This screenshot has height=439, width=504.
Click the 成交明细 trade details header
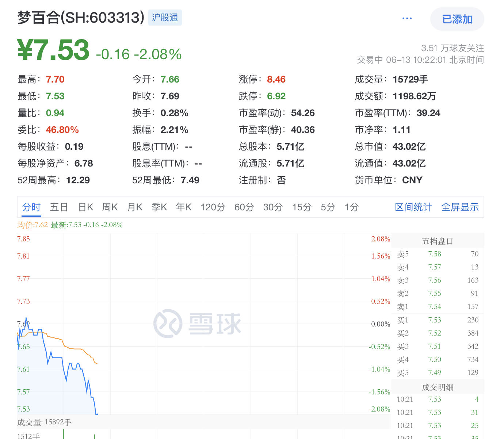tap(438, 387)
